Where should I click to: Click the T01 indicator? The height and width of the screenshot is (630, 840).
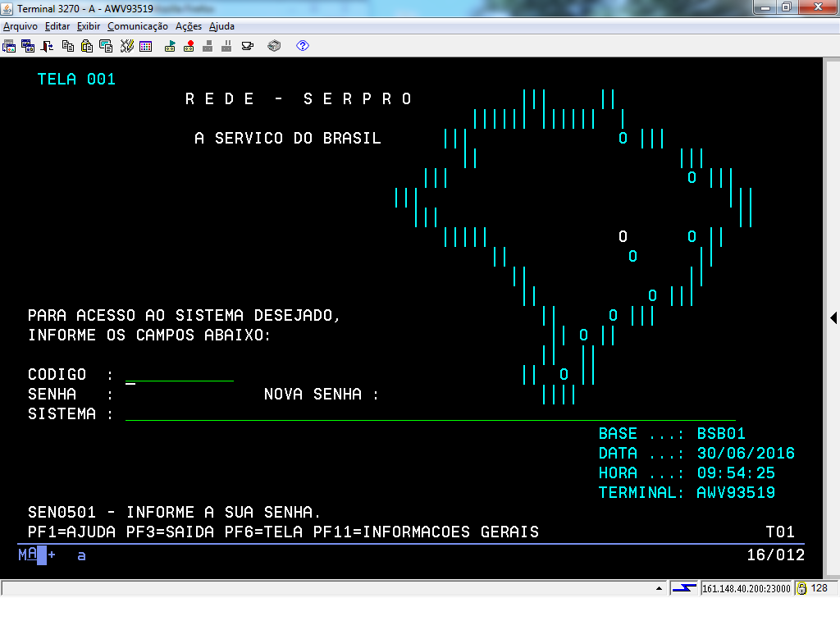[780, 532]
